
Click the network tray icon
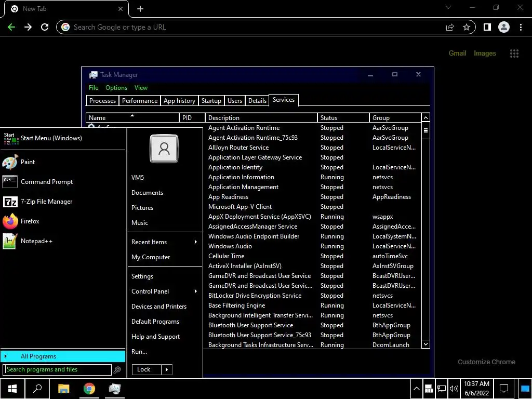click(442, 389)
